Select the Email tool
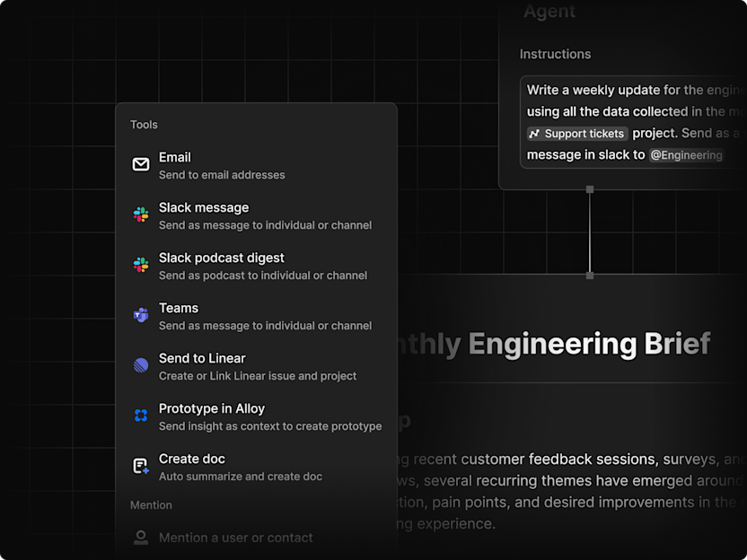Screen dimensions: 747x560 [x=256, y=165]
